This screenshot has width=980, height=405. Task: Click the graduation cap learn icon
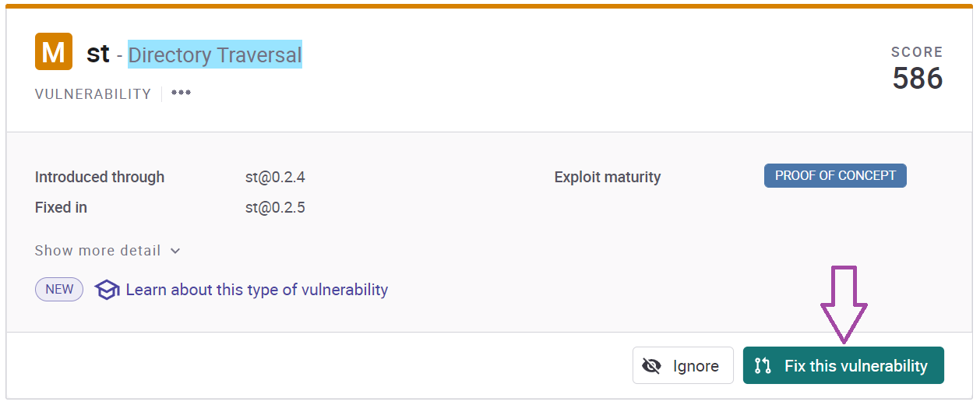pos(107,291)
